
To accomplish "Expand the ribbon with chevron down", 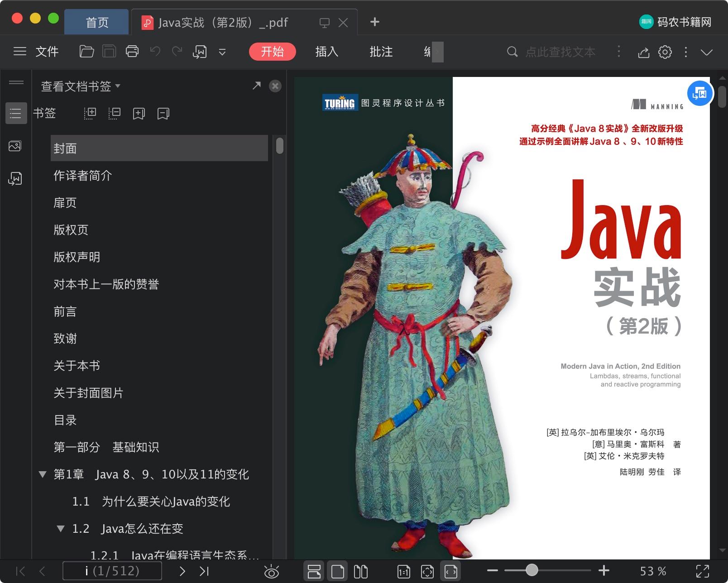I will pyautogui.click(x=707, y=52).
